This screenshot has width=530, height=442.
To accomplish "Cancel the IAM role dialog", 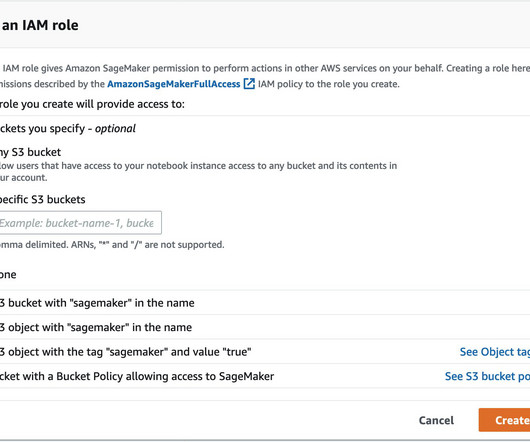I will (x=436, y=420).
